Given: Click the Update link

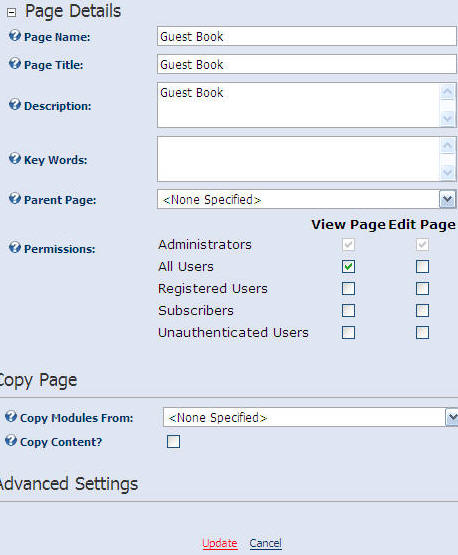Looking at the screenshot, I should pyautogui.click(x=220, y=543).
